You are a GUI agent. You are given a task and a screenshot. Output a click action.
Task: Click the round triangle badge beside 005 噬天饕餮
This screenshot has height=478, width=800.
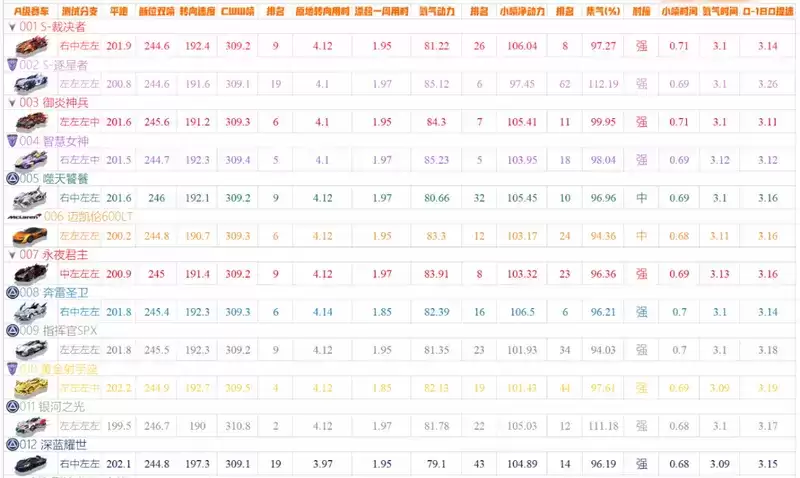point(11,179)
